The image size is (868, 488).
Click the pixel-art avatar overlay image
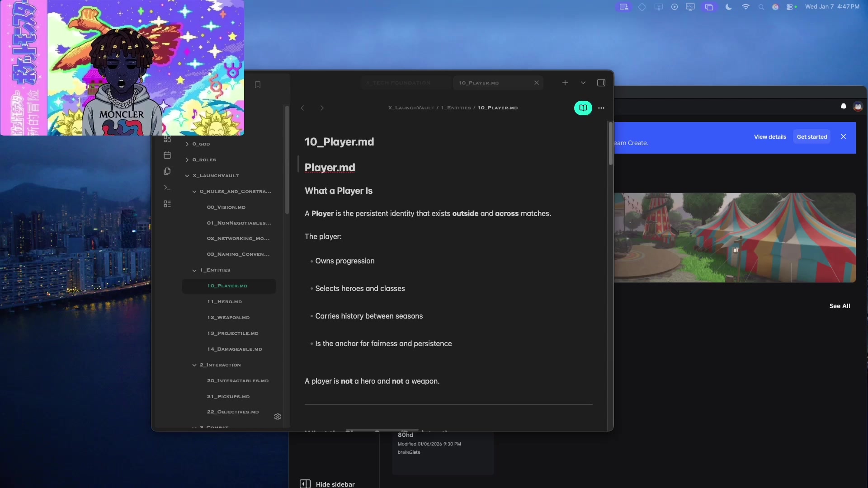point(122,68)
